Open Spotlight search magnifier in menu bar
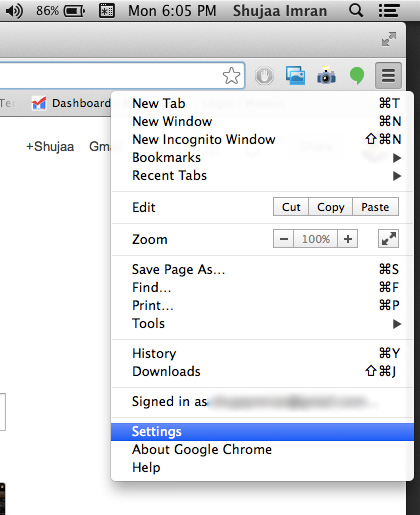 click(356, 11)
